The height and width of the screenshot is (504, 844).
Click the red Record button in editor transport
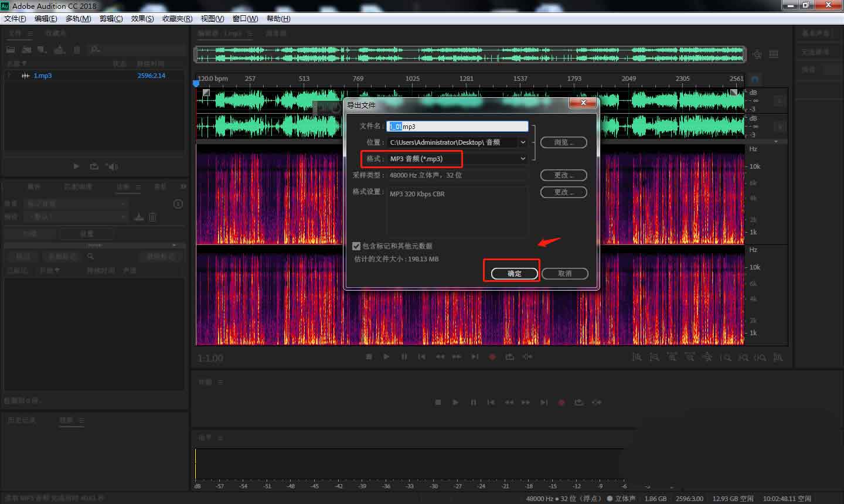point(492,357)
